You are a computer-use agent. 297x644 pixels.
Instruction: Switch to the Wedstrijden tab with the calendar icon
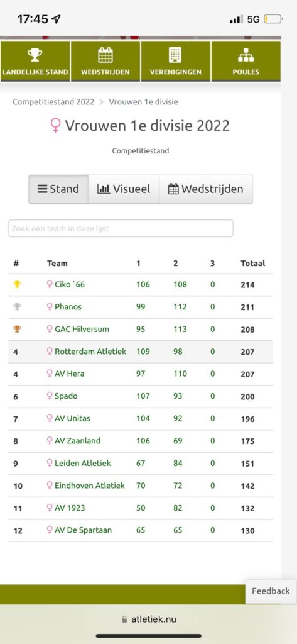pos(206,189)
